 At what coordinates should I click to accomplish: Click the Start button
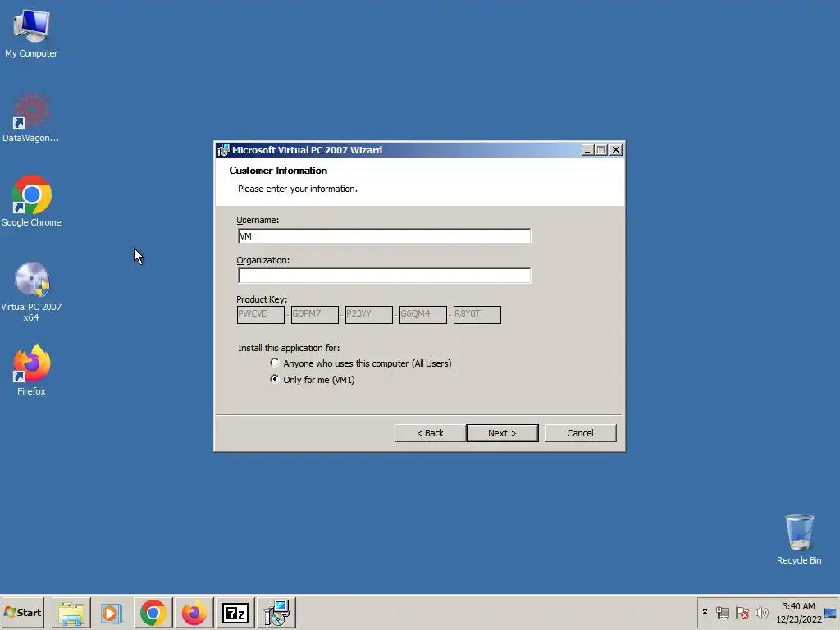[22, 612]
